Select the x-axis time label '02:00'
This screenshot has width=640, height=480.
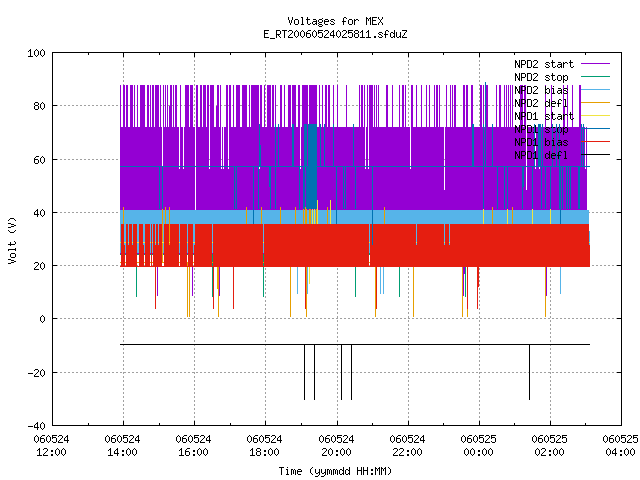(549, 453)
